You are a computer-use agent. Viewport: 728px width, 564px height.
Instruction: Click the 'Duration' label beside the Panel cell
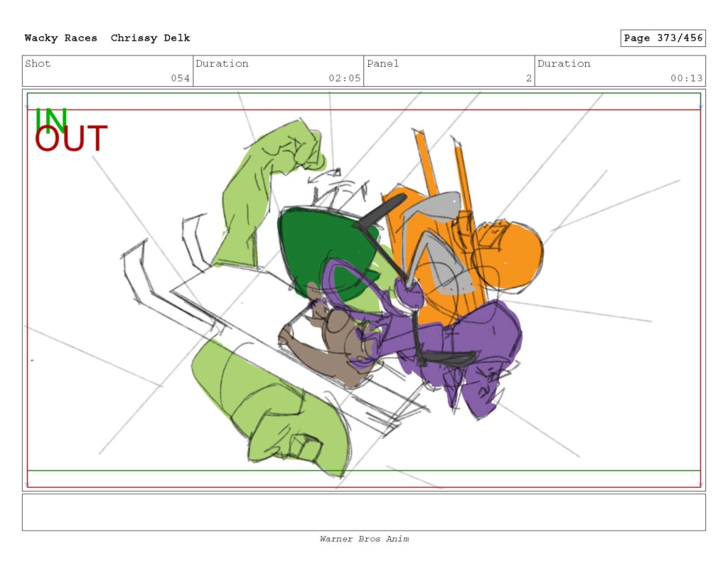pos(564,63)
